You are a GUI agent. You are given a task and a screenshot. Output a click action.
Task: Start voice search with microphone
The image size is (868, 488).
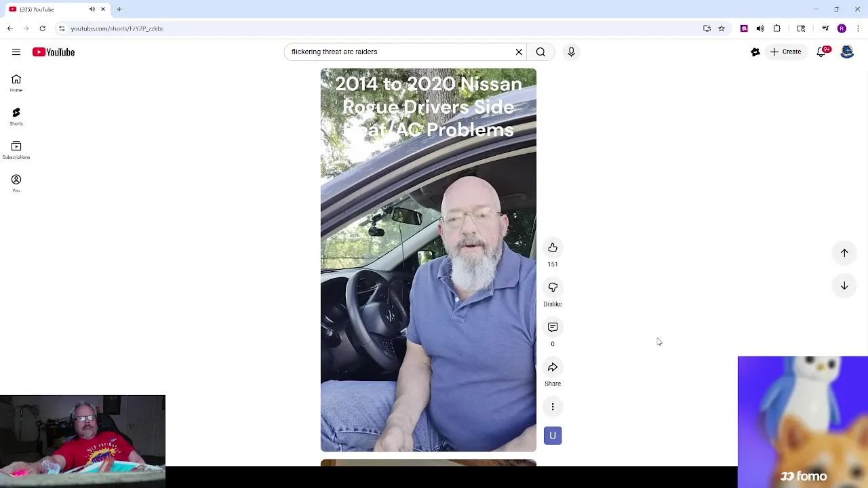tap(571, 52)
